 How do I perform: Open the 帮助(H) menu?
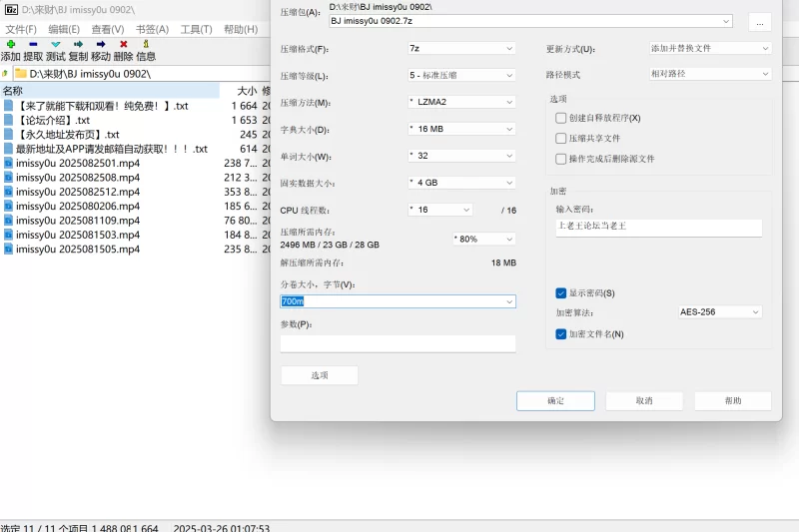[241, 30]
